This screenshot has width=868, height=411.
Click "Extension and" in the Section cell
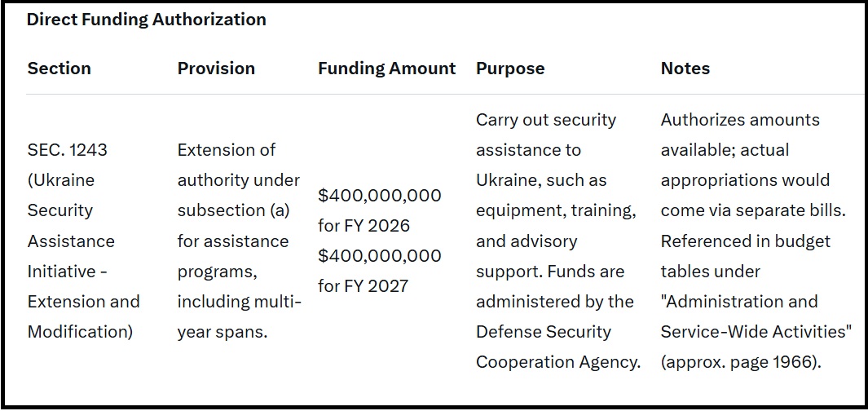pyautogui.click(x=84, y=302)
